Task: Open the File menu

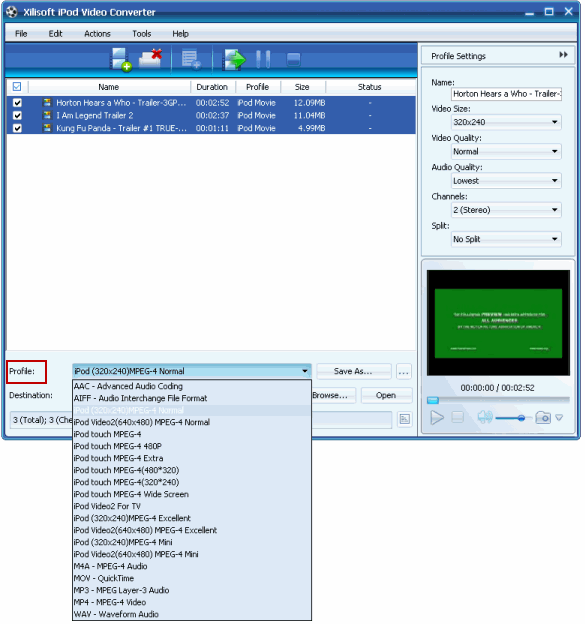Action: [21, 34]
